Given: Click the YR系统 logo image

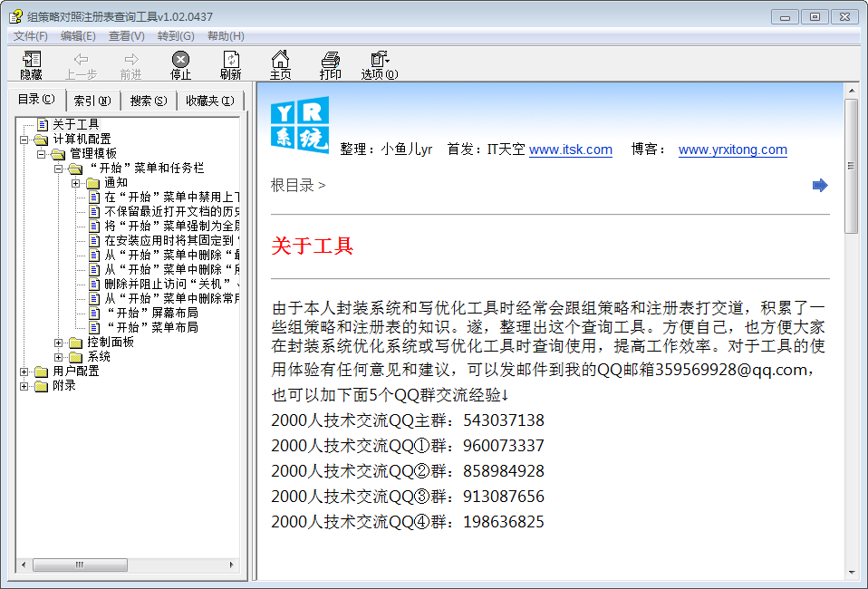Looking at the screenshot, I should pyautogui.click(x=300, y=125).
